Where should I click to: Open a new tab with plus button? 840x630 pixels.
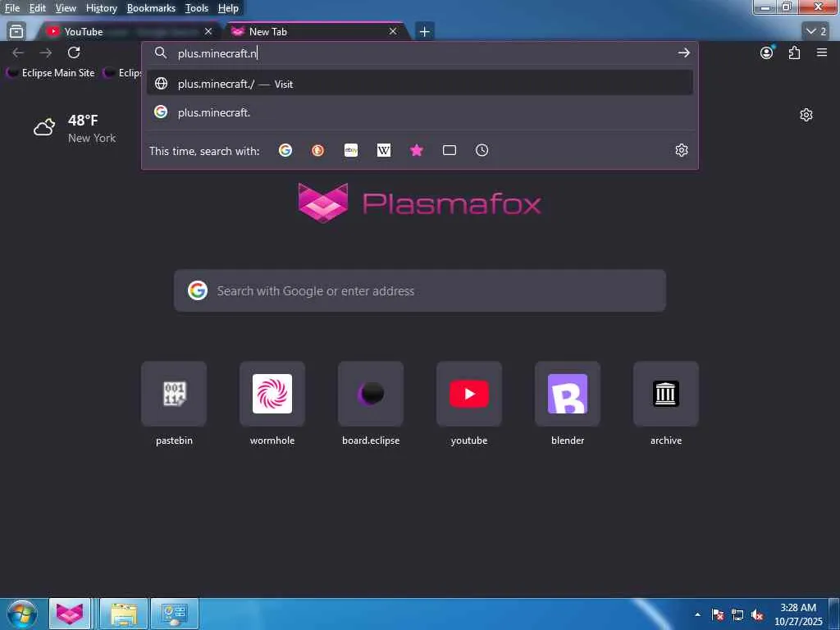click(x=424, y=32)
